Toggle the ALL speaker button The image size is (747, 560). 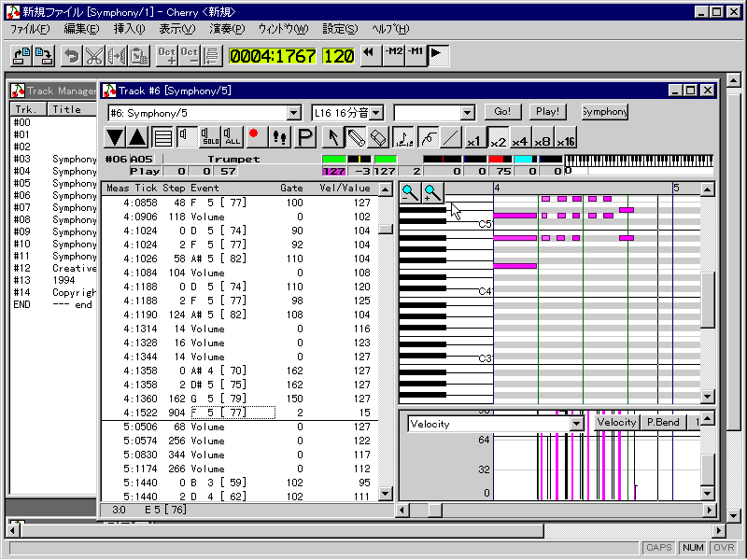233,137
